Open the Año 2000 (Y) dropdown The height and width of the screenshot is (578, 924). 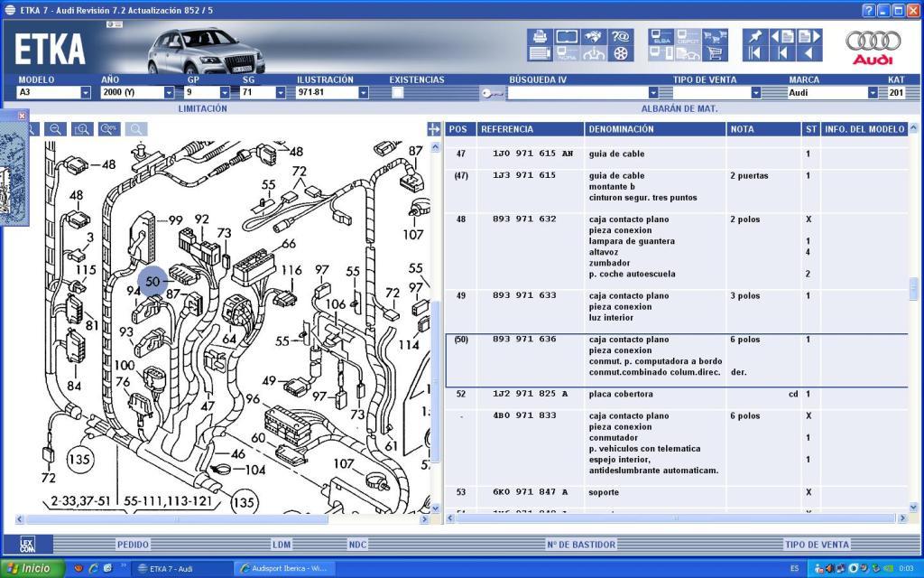coord(169,93)
